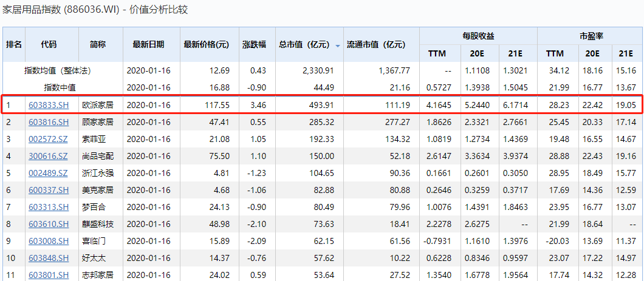
Task: Click 美克家居 total market cap 82.88
Action: (x=324, y=190)
